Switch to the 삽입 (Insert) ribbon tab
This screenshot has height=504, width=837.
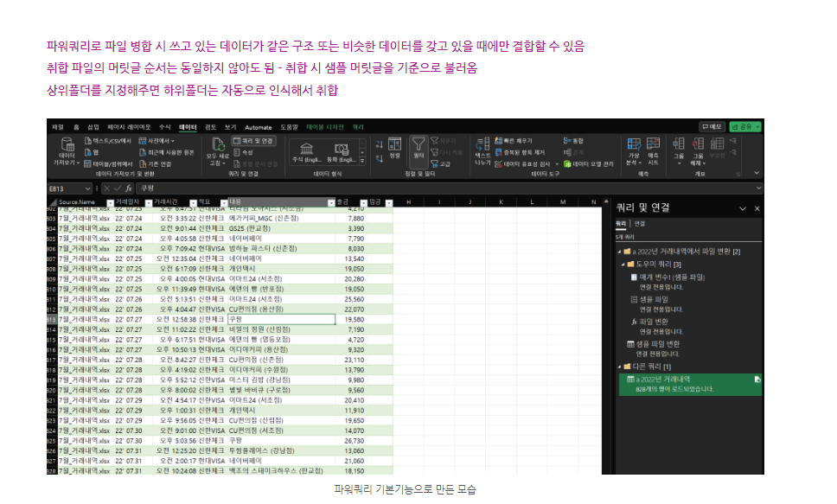[93, 127]
